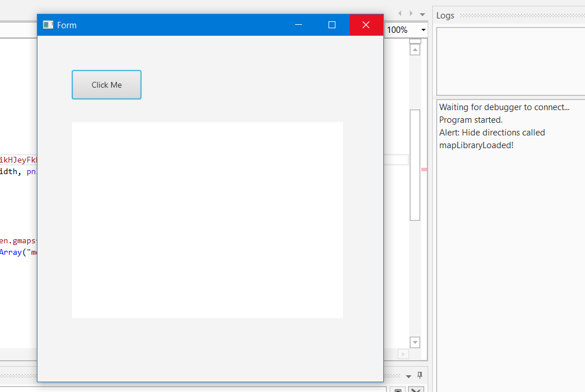Open the tab list dropdown arrow
This screenshot has height=392, width=585.
click(x=422, y=14)
